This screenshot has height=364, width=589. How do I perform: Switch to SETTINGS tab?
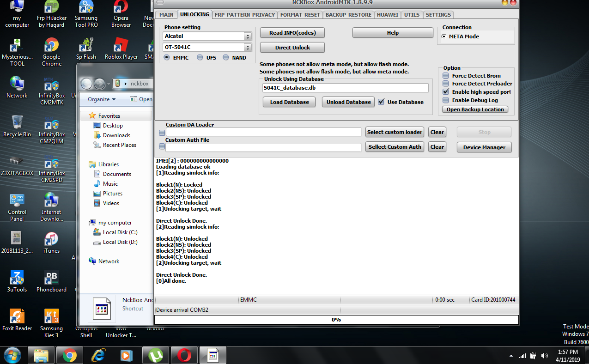click(x=438, y=15)
